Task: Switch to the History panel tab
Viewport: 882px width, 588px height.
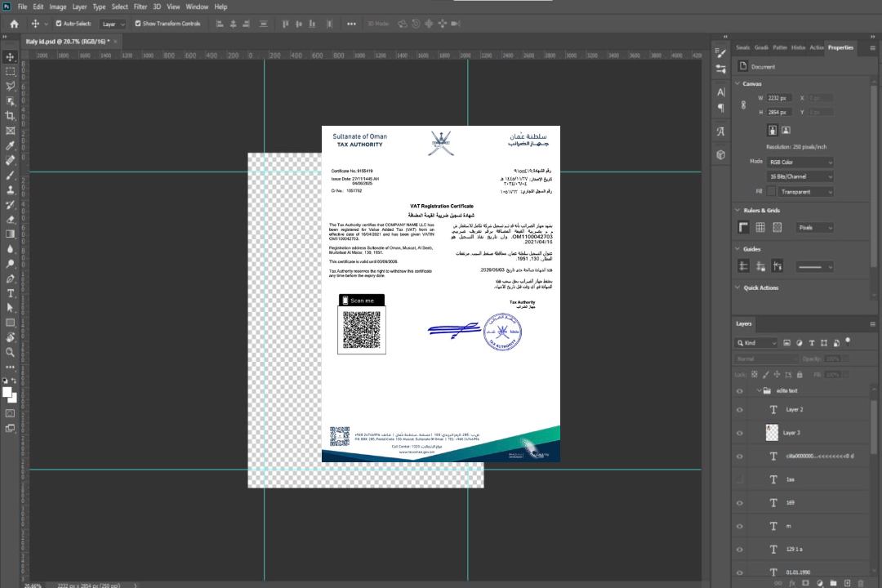Action: (x=798, y=47)
